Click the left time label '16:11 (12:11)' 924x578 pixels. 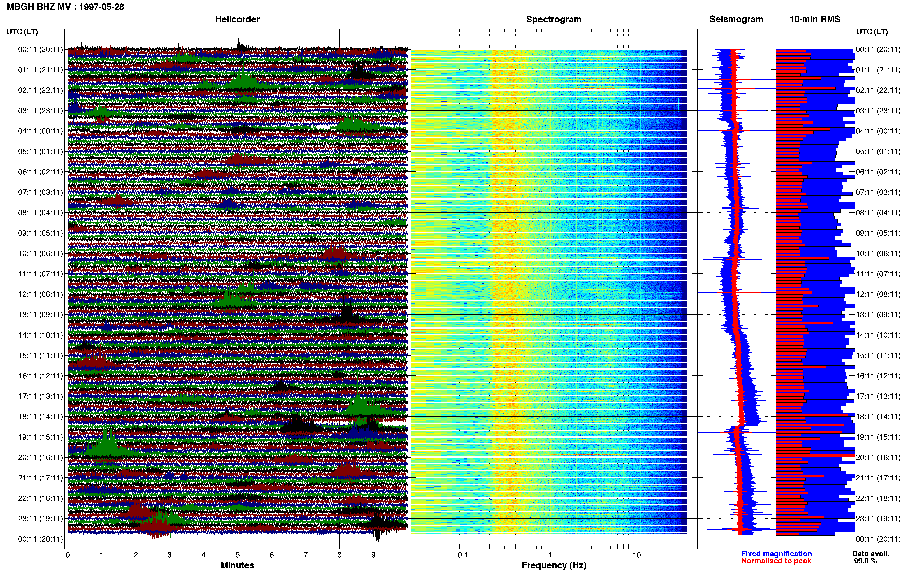(x=41, y=376)
